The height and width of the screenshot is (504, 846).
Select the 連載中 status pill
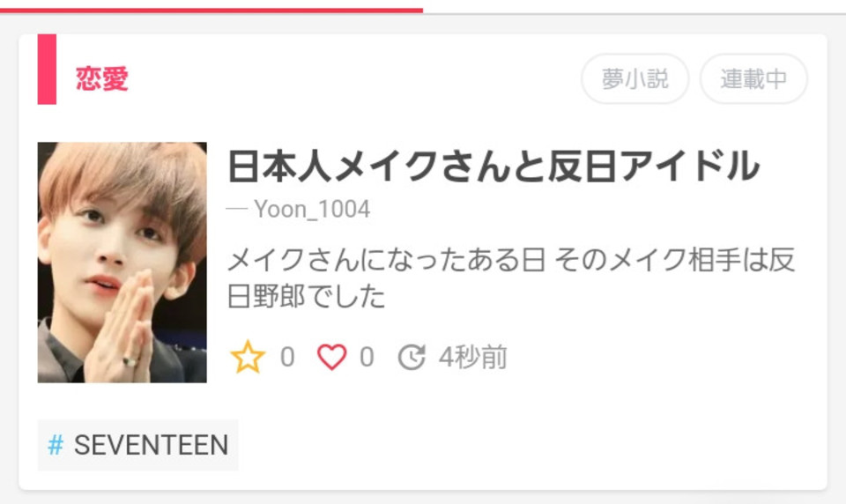click(x=753, y=78)
